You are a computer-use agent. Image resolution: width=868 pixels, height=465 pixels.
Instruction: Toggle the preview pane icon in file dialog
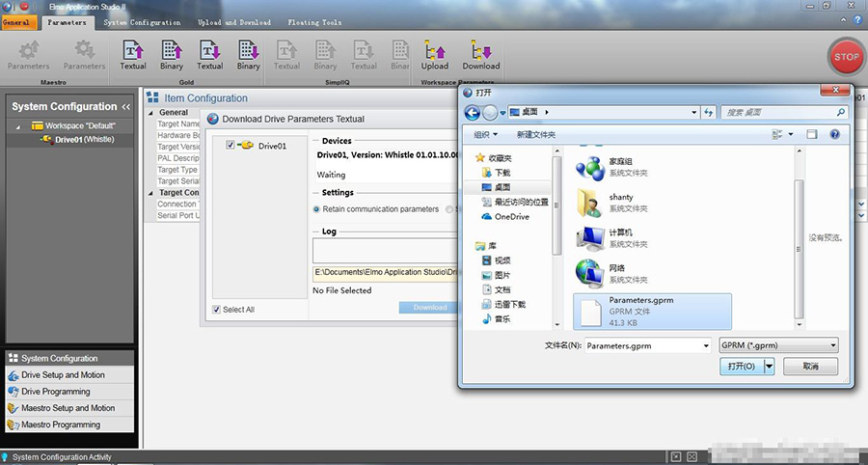[x=812, y=134]
